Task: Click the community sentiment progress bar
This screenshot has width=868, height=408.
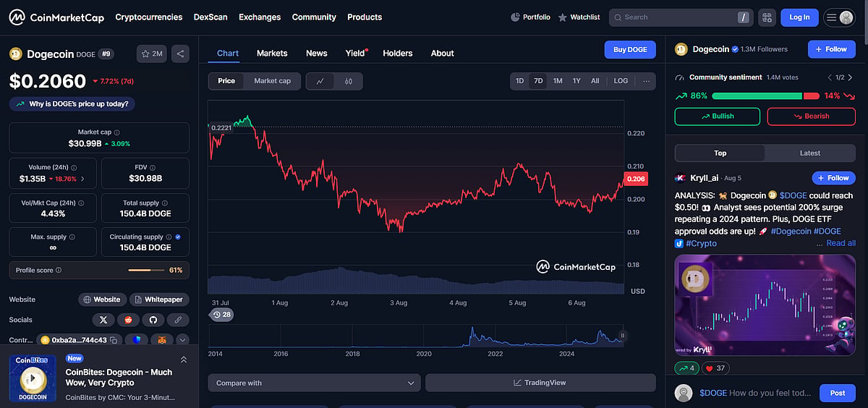Action: coord(765,95)
